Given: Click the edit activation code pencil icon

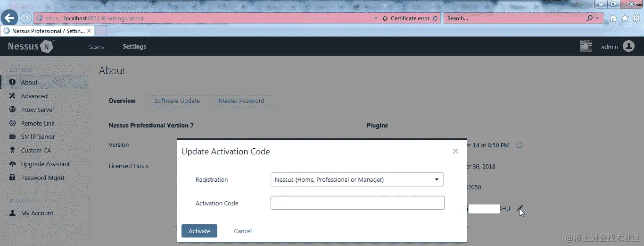Looking at the screenshot, I should pos(520,208).
